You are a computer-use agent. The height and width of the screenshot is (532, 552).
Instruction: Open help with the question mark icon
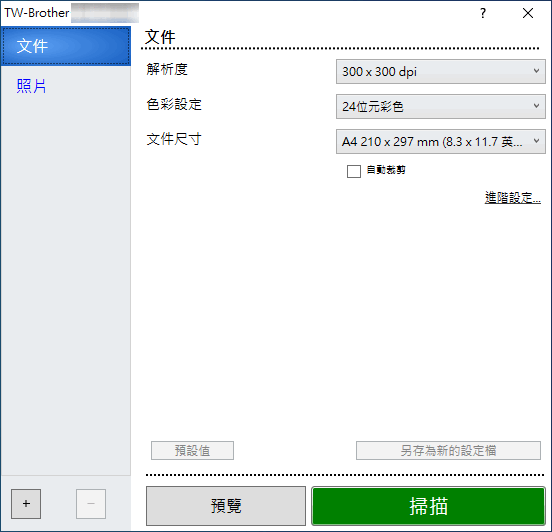pos(483,13)
